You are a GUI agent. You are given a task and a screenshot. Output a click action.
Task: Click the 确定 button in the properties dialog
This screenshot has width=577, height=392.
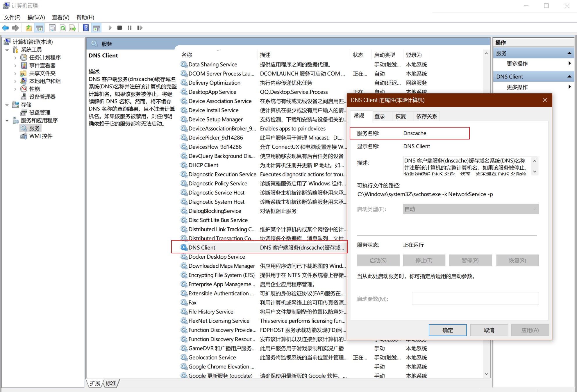click(x=447, y=330)
